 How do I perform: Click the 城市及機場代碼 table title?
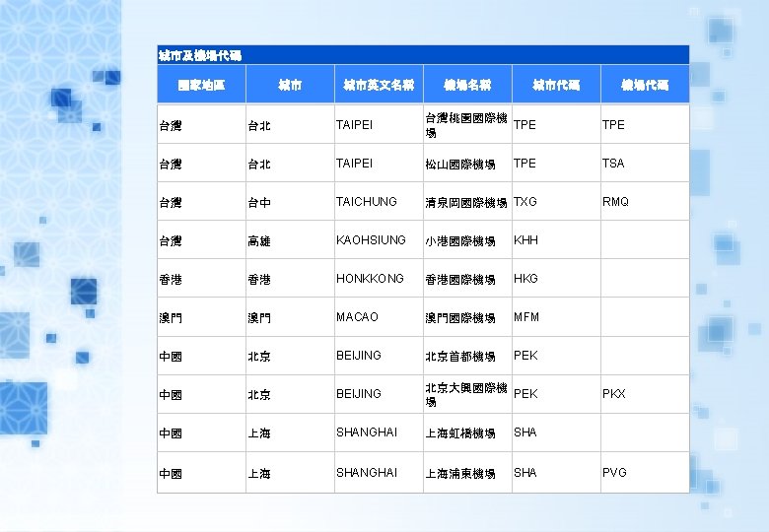tap(200, 56)
